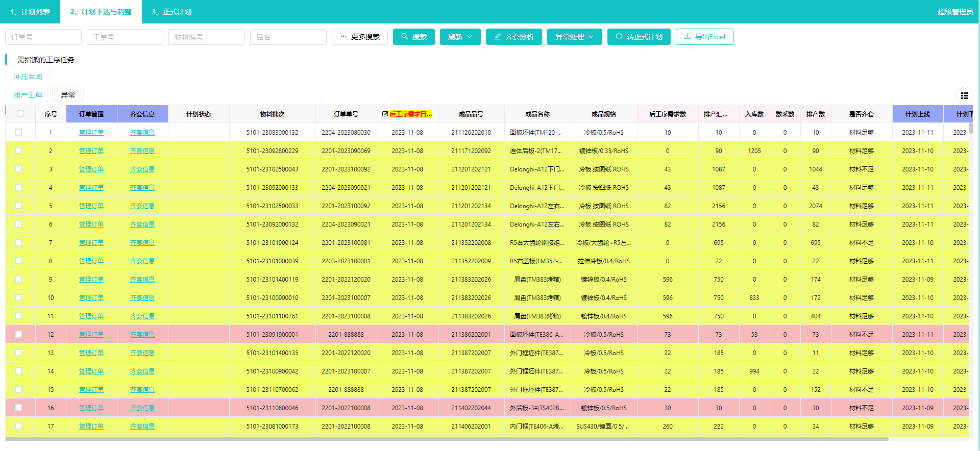Expand the 异常处理 dropdown arrow
Screen dimensions: 980x451
[x=591, y=37]
